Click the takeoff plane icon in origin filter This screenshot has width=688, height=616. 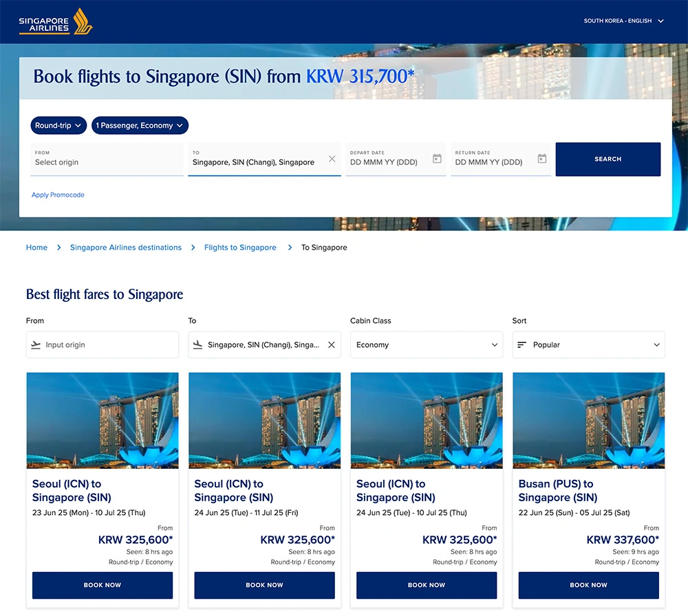pos(36,344)
